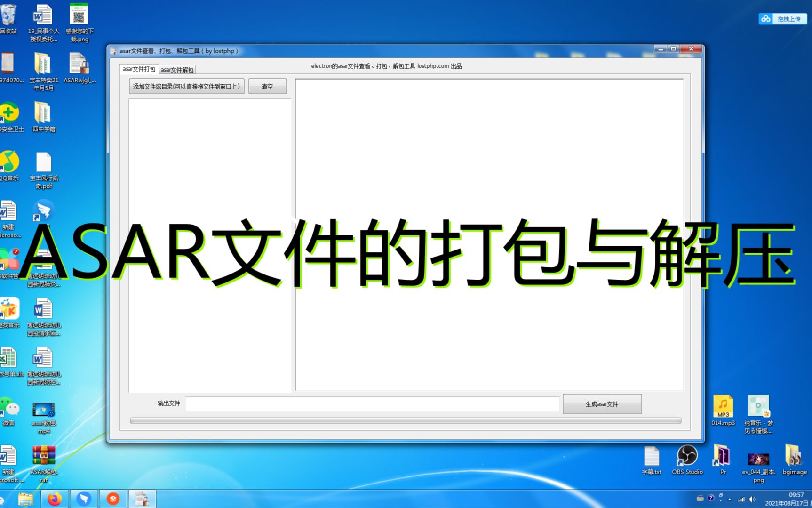The height and width of the screenshot is (508, 812).
Task: Select the 014.mp3 desktop file
Action: (723, 411)
